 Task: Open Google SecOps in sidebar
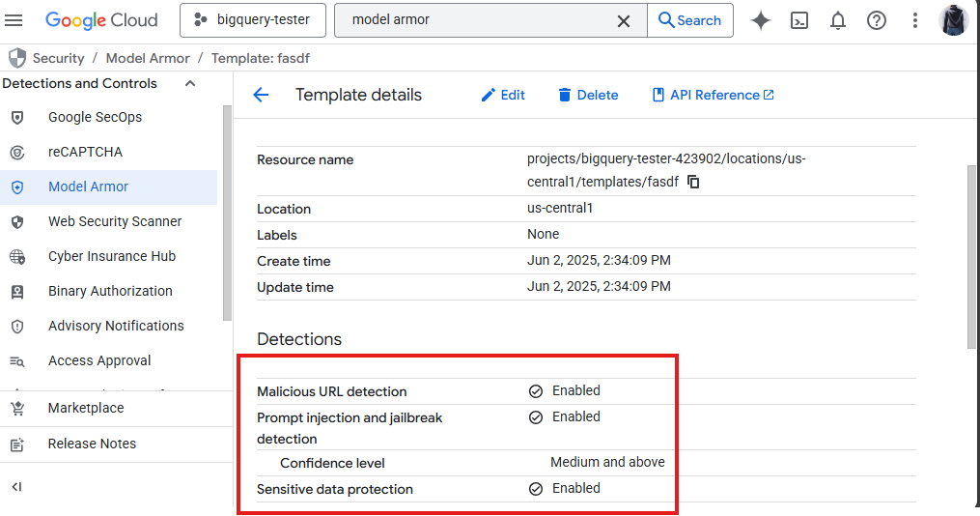(109, 117)
